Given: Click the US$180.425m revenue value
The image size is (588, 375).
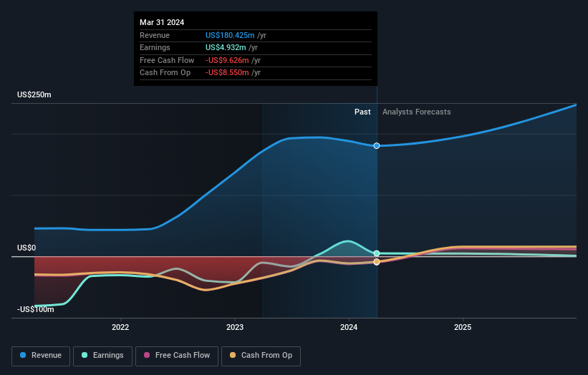Looking at the screenshot, I should (x=230, y=35).
